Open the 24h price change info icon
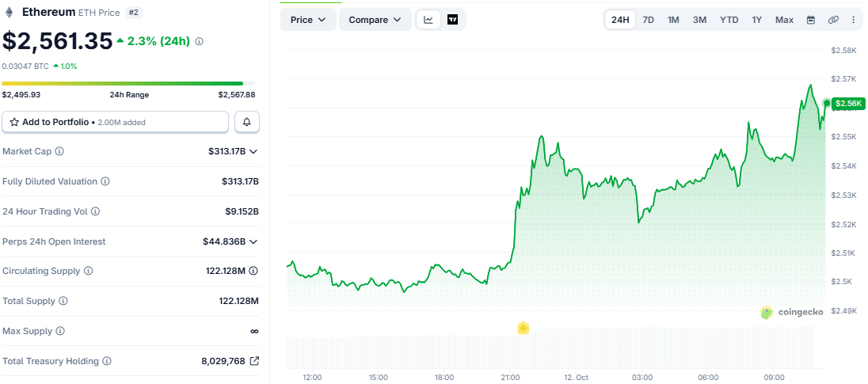868x384 pixels. tap(200, 41)
